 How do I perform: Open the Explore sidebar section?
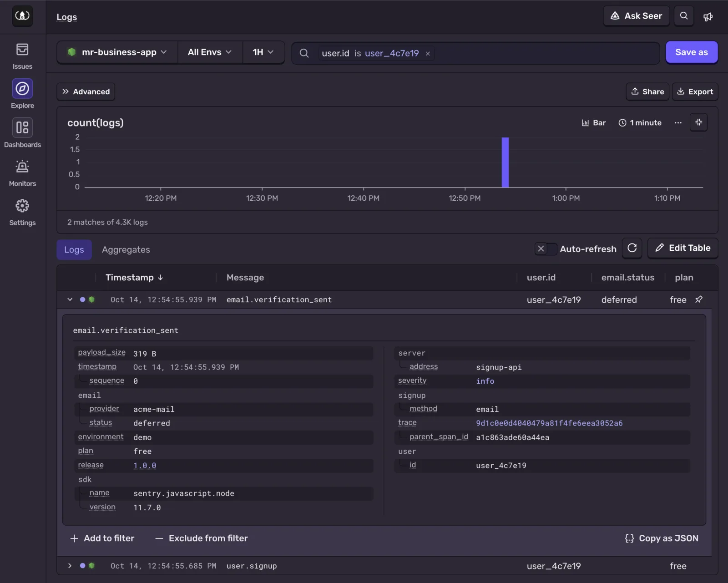22,94
